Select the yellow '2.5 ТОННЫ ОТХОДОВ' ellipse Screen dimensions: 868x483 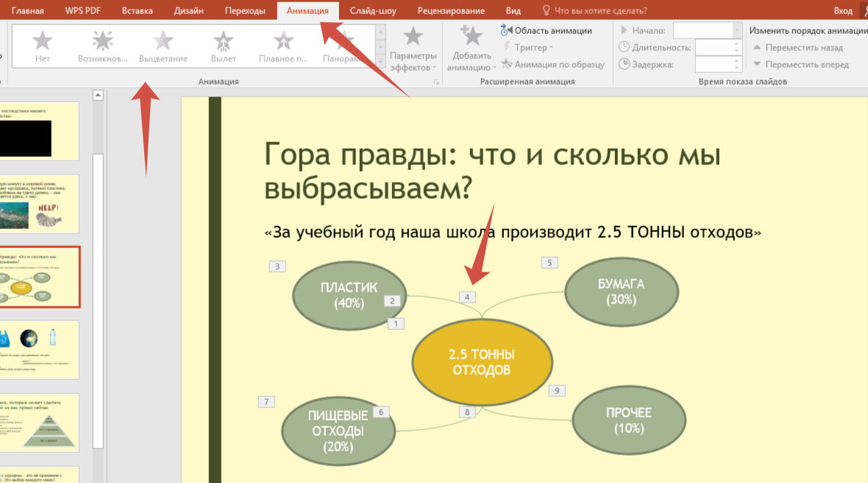click(482, 362)
